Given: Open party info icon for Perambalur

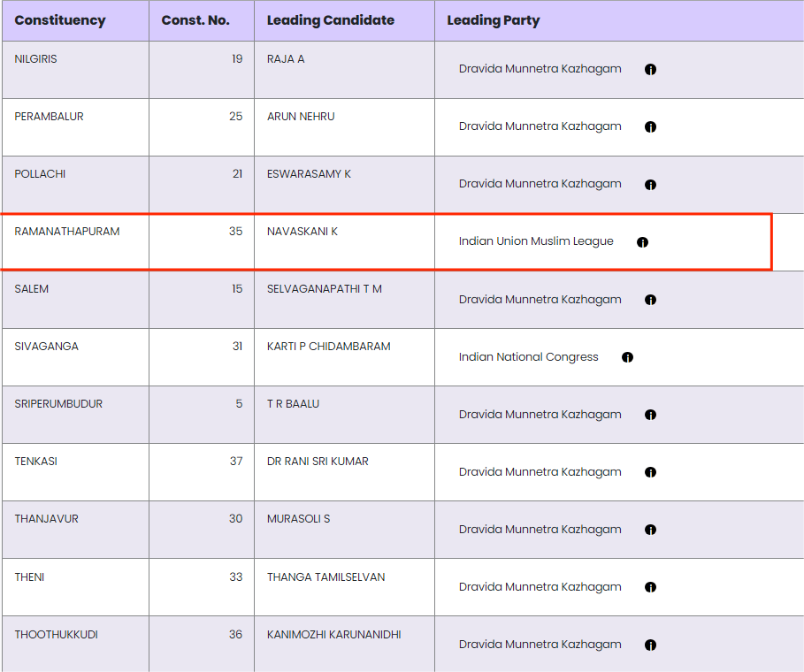Looking at the screenshot, I should click(650, 127).
